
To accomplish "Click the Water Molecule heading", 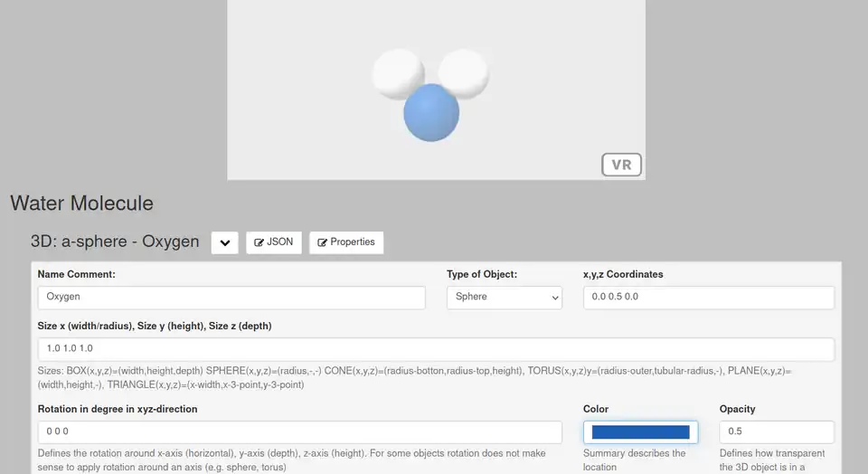I will (81, 204).
